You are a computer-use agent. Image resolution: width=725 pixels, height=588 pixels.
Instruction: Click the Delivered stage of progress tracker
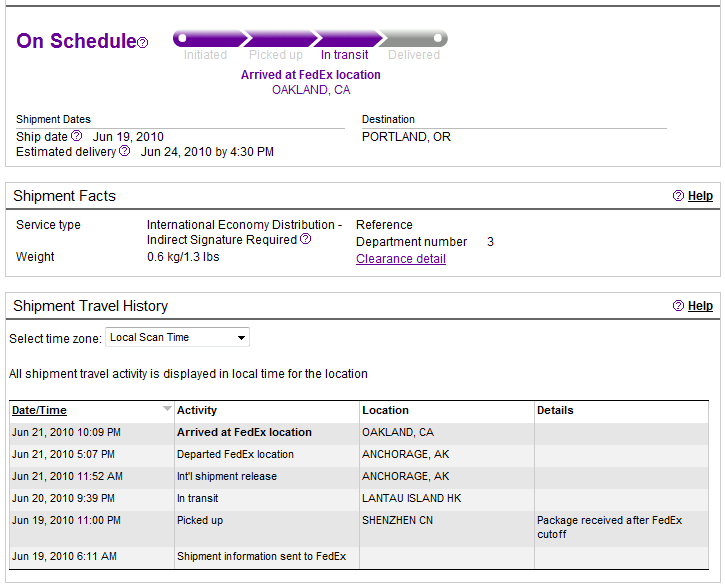[414, 55]
